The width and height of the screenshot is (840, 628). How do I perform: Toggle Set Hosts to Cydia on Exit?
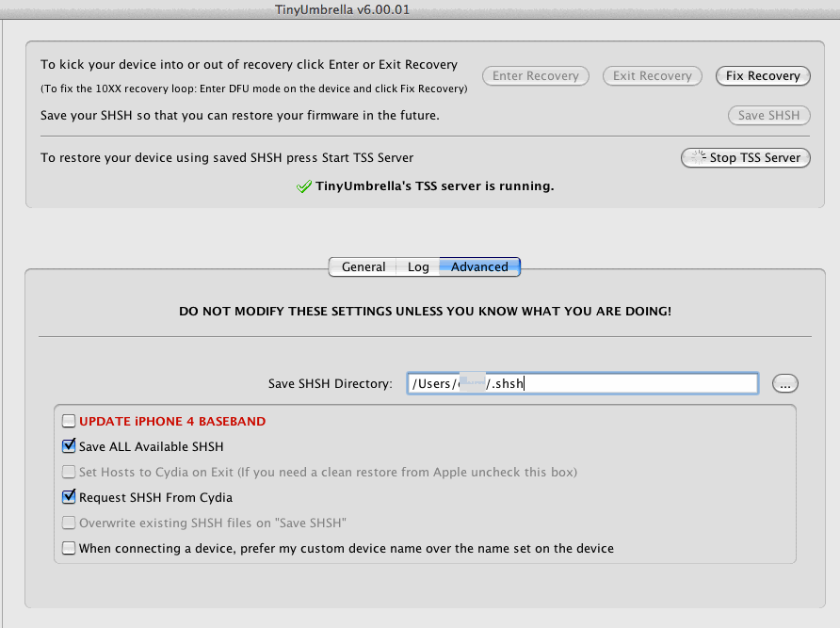pos(69,472)
